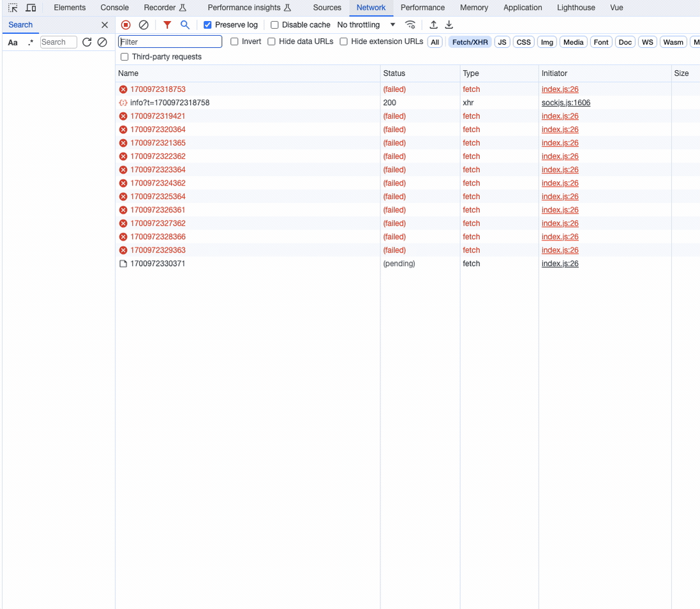This screenshot has height=609, width=700.
Task: Click the xhr icon beside info?t=1700972318758
Action: [x=123, y=103]
